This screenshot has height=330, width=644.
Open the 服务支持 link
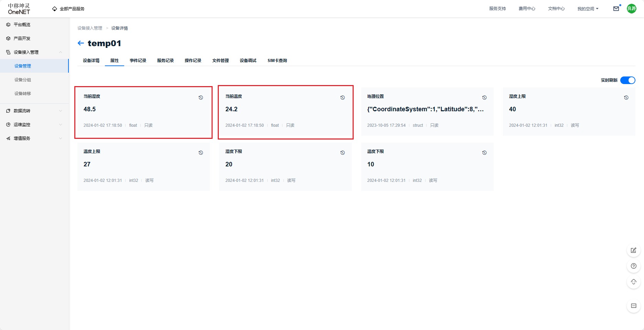tap(497, 9)
